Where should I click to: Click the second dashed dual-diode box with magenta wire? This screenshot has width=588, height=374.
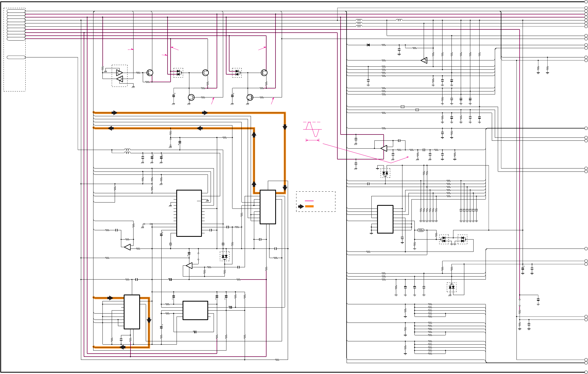tap(237, 73)
